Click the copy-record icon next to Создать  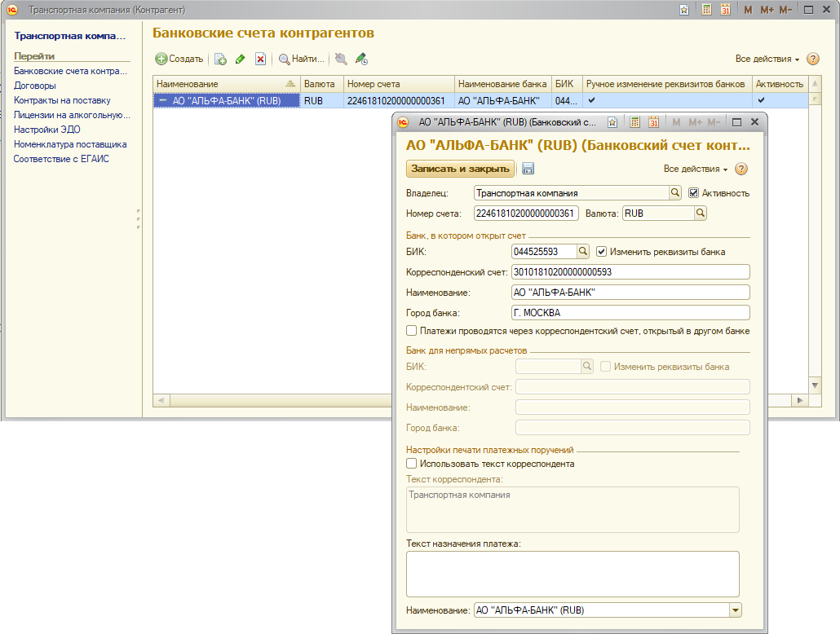(220, 59)
